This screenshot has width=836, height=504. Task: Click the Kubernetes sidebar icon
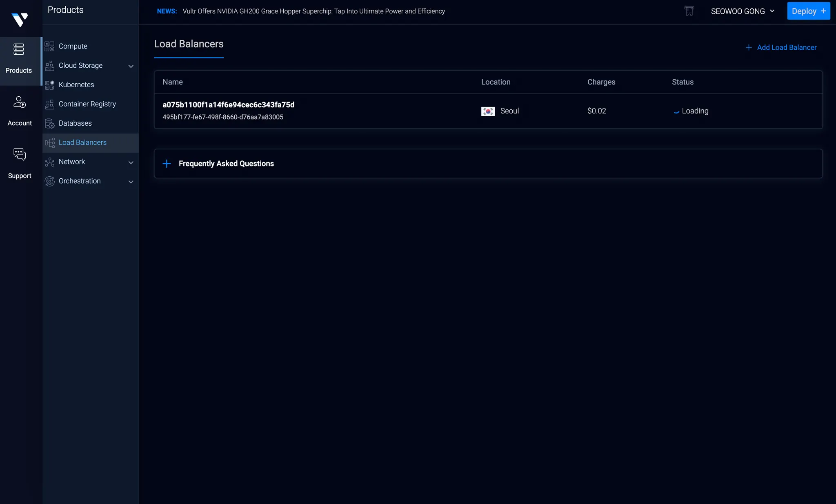pyautogui.click(x=49, y=85)
